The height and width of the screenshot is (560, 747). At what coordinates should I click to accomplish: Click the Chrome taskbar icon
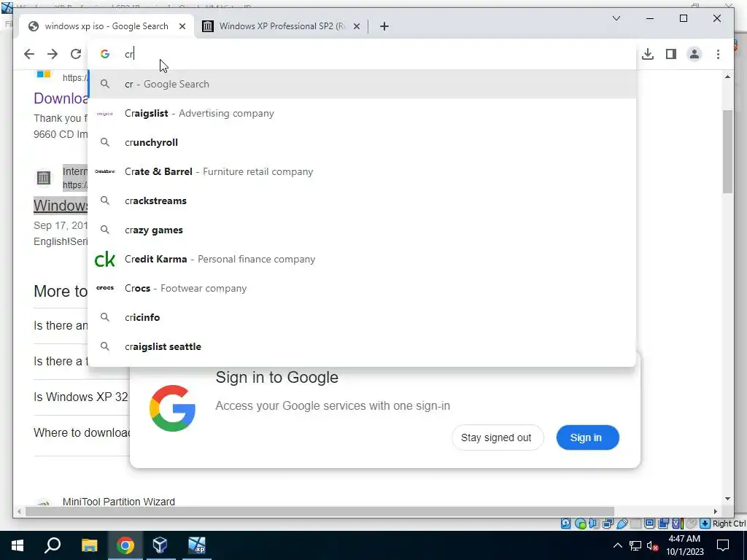click(125, 545)
